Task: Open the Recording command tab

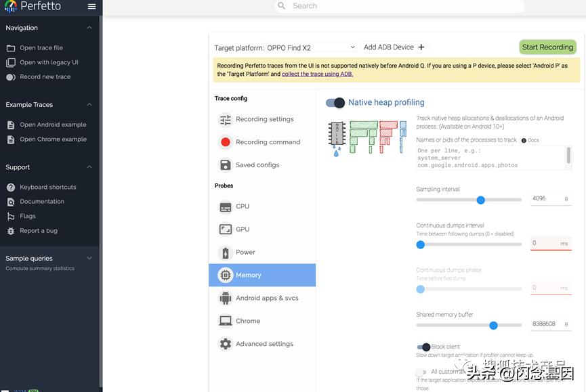Action: pyautogui.click(x=262, y=142)
